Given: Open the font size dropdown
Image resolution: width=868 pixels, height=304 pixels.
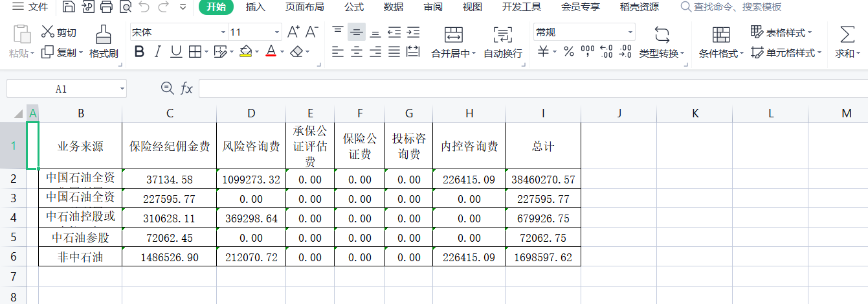Looking at the screenshot, I should (278, 32).
